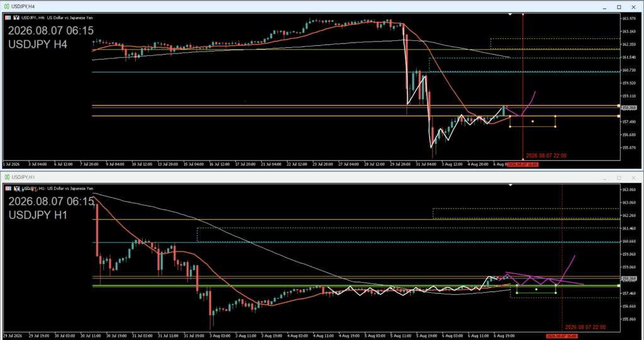Click the large "USDJPY H4" chart label
Image resolution: width=644 pixels, height=340 pixels.
tap(38, 45)
